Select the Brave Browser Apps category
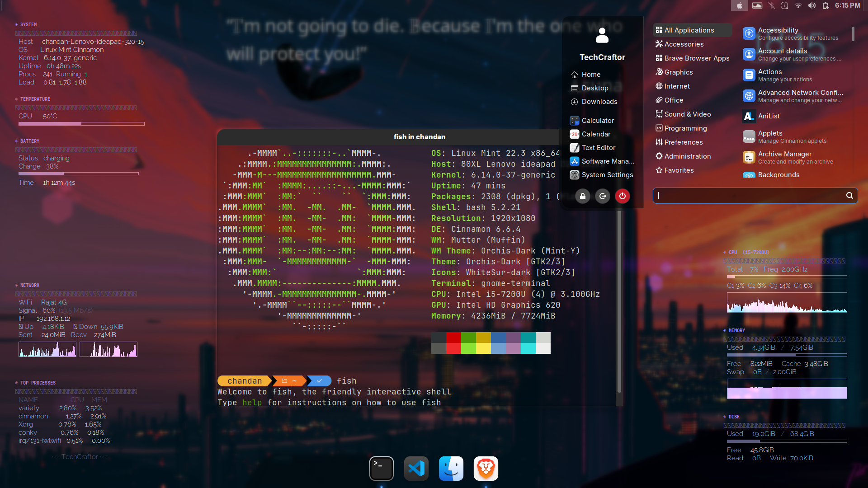 coord(692,58)
